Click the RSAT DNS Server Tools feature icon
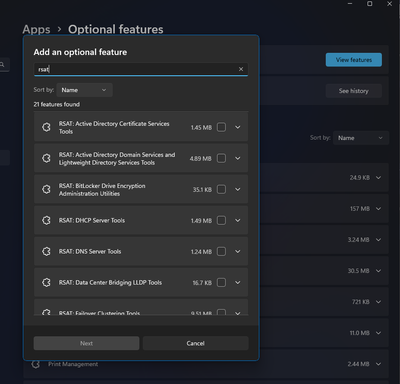This screenshot has height=384, width=400. (x=46, y=251)
